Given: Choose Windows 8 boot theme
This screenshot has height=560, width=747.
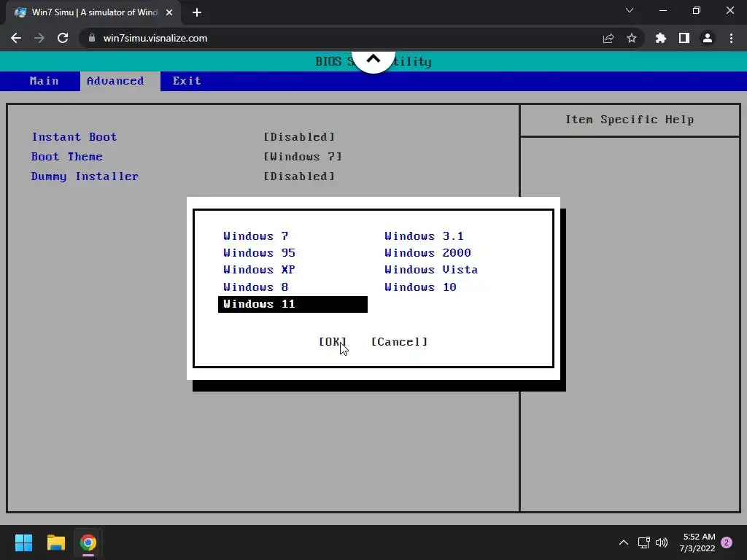Looking at the screenshot, I should tap(256, 287).
